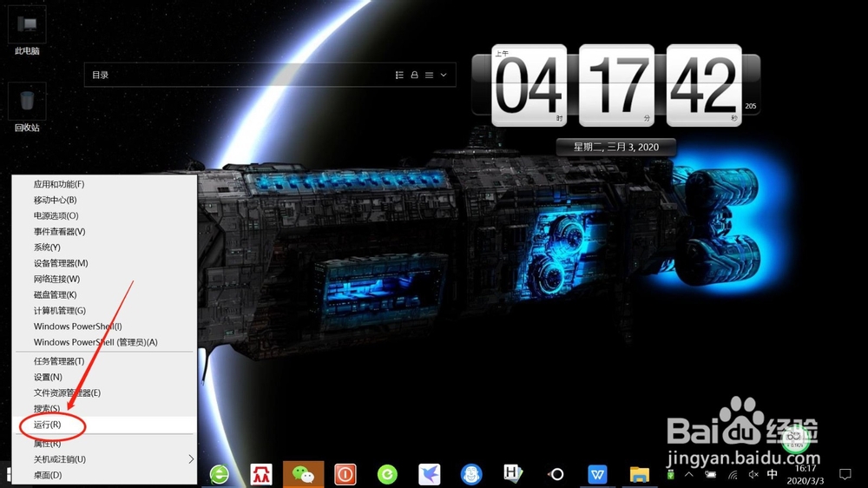This screenshot has height=488, width=868.
Task: Open the 此电脑 desktop icon
Action: click(27, 31)
